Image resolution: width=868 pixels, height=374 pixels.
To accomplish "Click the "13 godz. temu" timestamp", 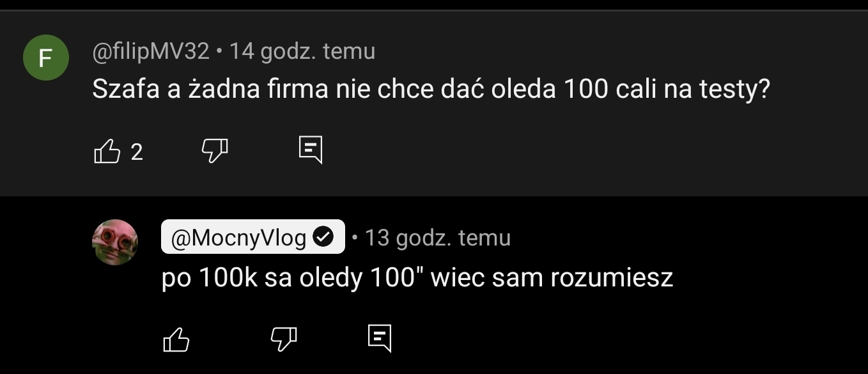I will (x=438, y=238).
